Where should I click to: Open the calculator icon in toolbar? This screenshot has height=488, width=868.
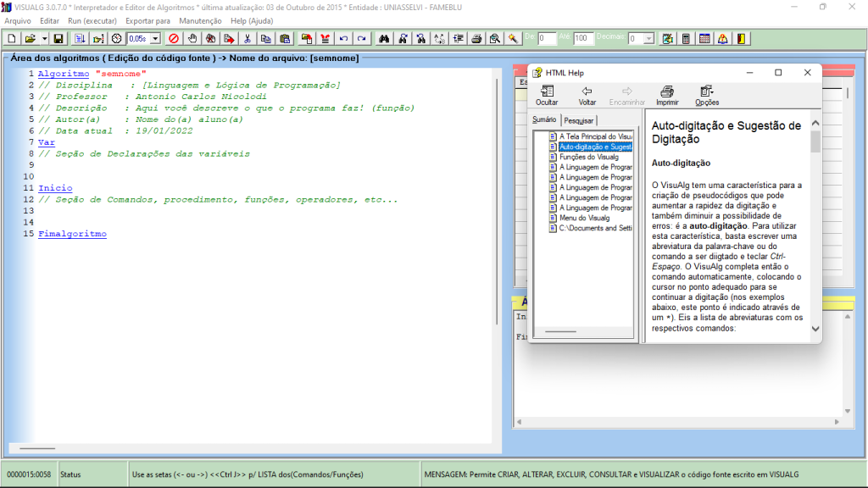pos(686,38)
